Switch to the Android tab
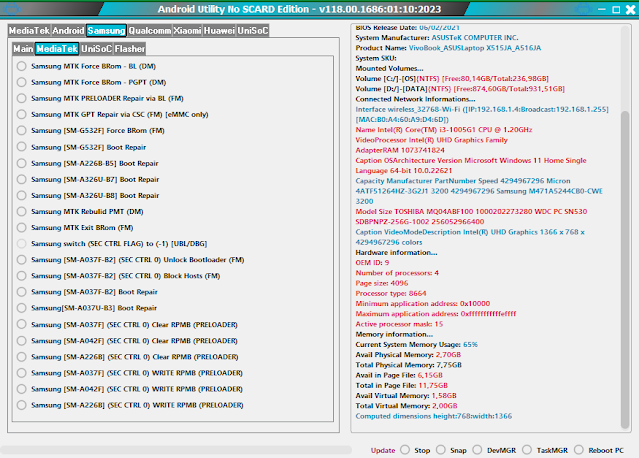This screenshot has width=639, height=458. (x=68, y=31)
